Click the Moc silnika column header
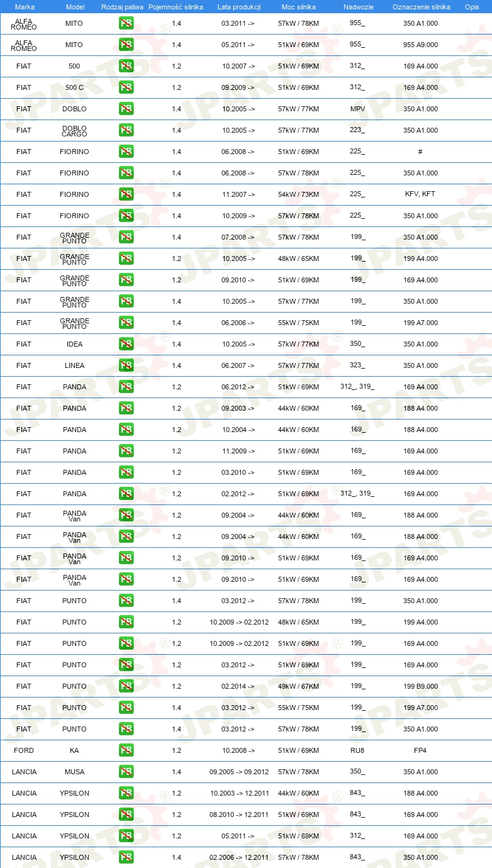Viewport: 492px width, 868px height. click(299, 7)
